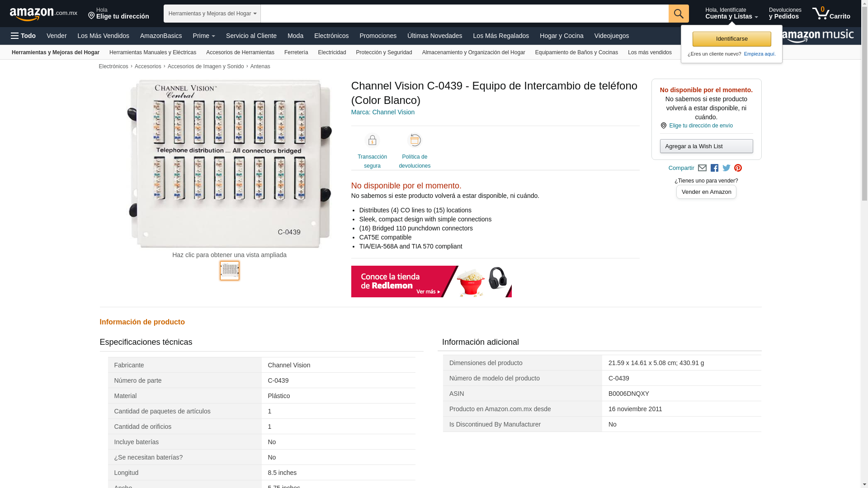The width and height of the screenshot is (868, 488).
Task: Open Marca: Channel Vision link
Action: (x=383, y=112)
